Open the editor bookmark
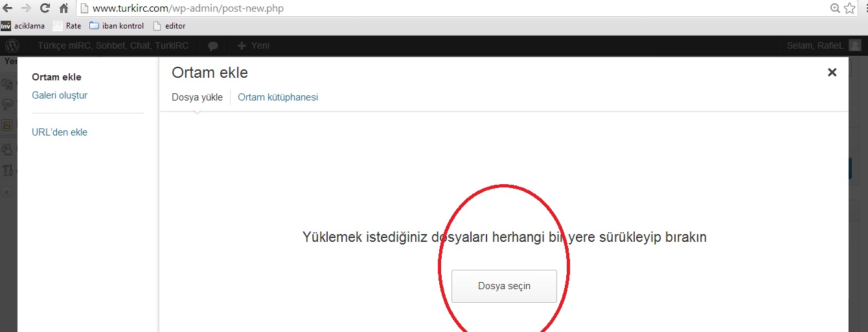Viewport: 868px width, 332px height. 169,26
